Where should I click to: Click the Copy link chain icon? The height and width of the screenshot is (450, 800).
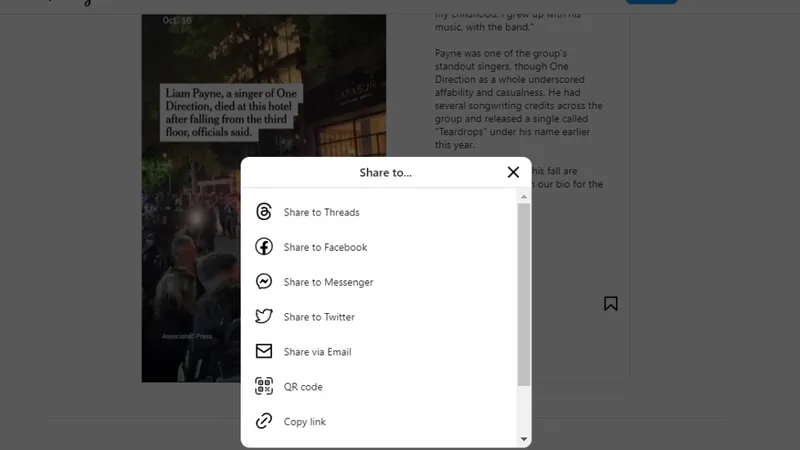[x=264, y=421]
